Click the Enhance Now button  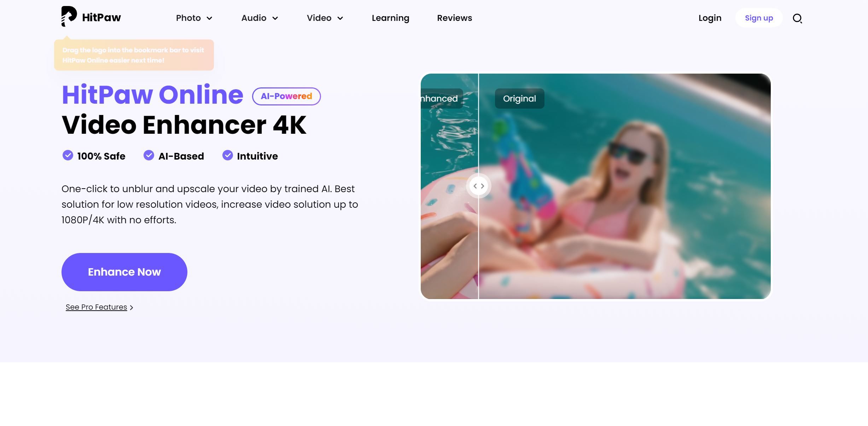click(124, 272)
